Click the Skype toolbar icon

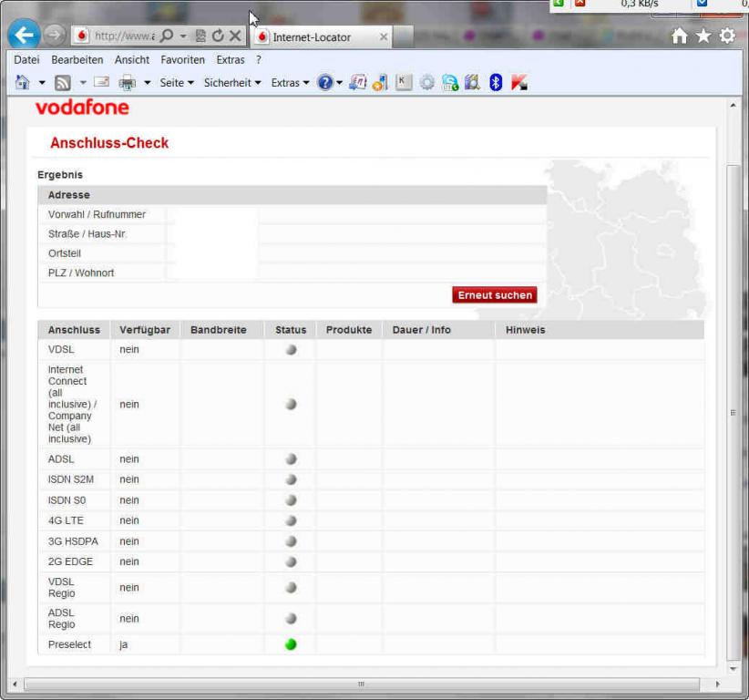[450, 83]
